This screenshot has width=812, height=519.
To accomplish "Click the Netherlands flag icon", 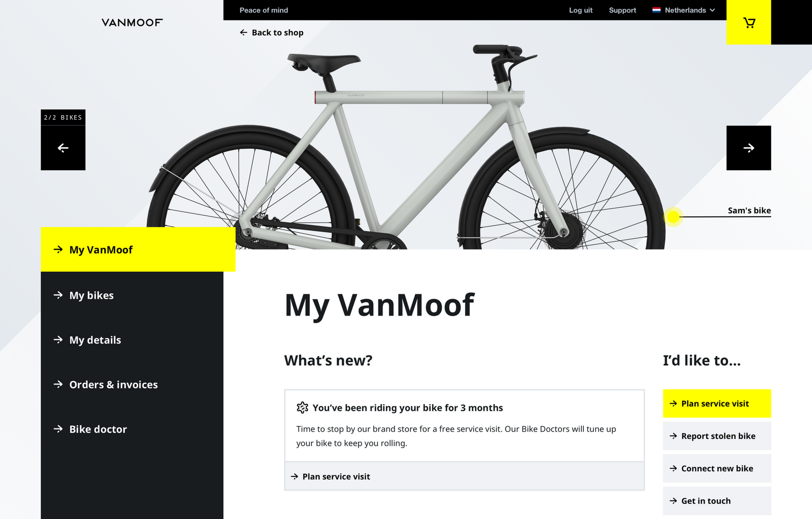I will [656, 10].
